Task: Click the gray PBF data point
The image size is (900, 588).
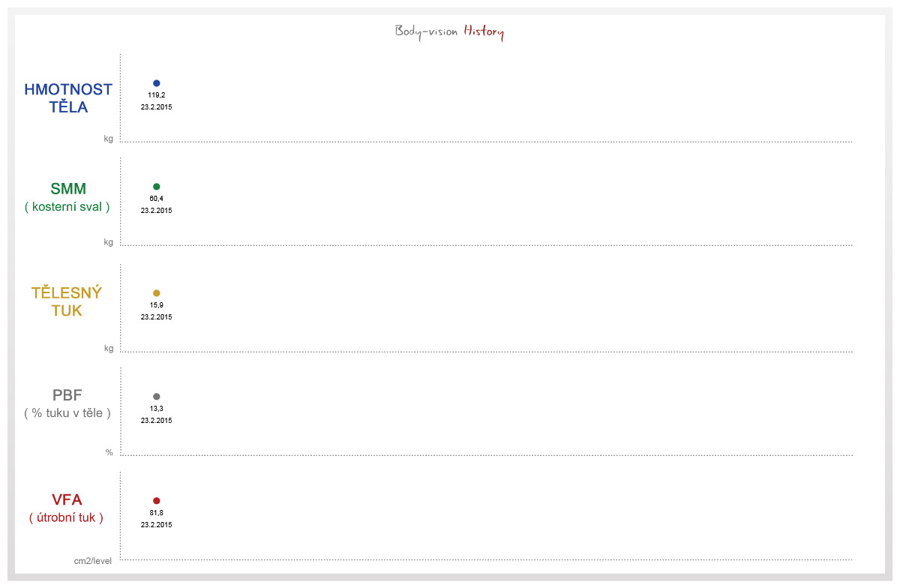Action: pos(157,397)
